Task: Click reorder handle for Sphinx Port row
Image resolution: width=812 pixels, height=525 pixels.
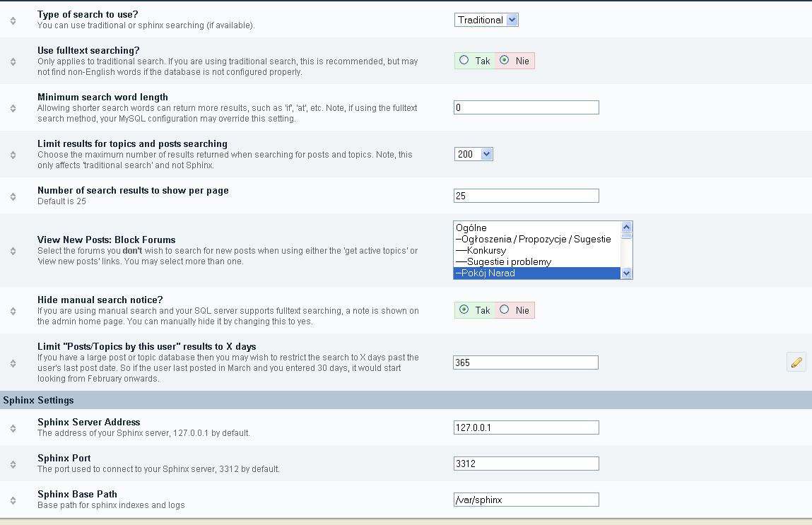Action: 13,464
